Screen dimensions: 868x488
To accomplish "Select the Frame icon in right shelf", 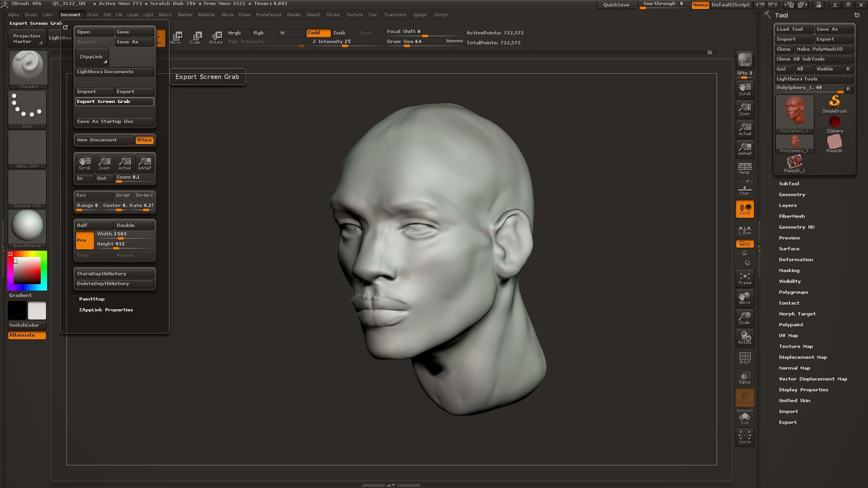I will pyautogui.click(x=745, y=279).
